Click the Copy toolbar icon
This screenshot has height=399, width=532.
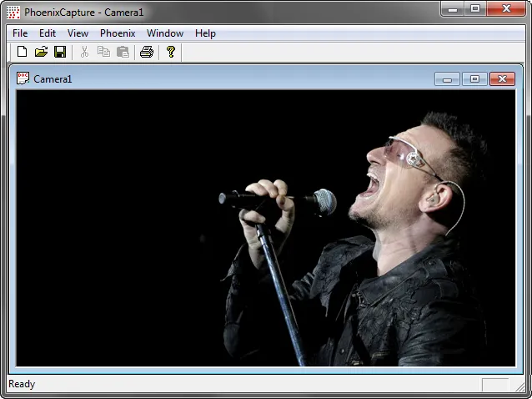coord(103,52)
